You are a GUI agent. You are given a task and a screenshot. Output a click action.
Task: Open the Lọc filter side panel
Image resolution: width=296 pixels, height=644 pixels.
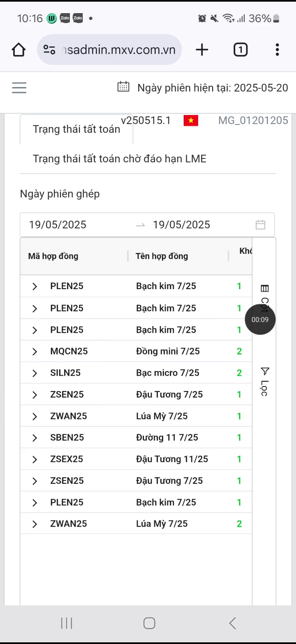(x=265, y=382)
